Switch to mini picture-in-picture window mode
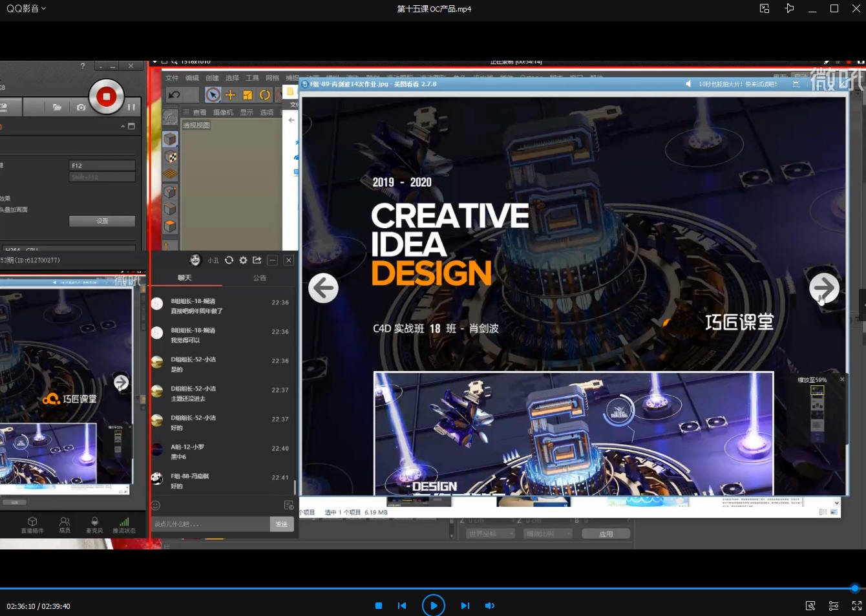The image size is (866, 616). pos(765,8)
